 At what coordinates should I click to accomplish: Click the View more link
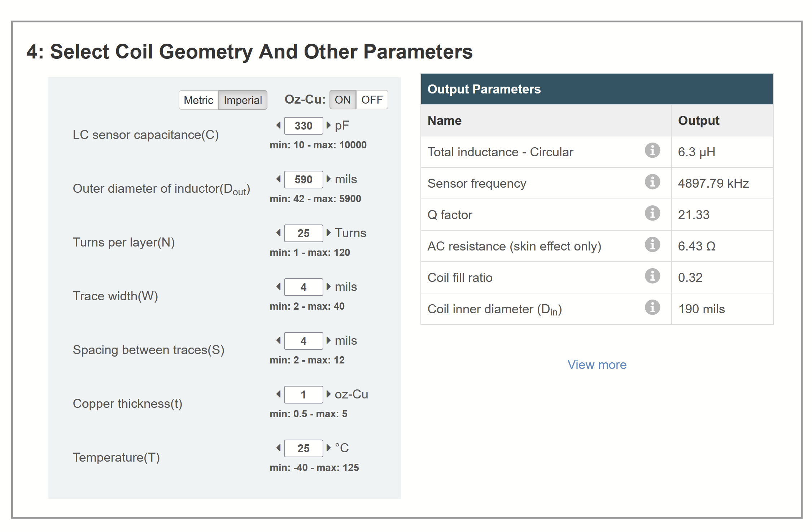pyautogui.click(x=597, y=365)
